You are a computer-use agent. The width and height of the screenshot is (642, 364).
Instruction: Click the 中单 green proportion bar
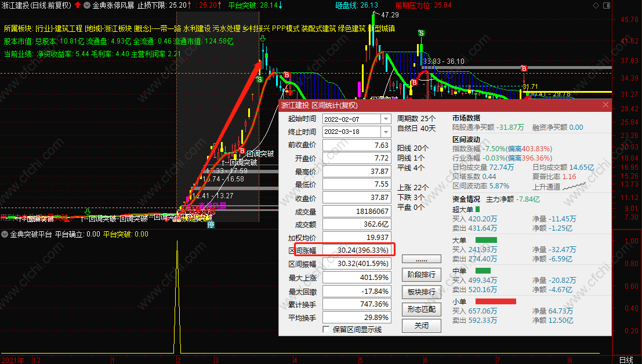(483, 271)
